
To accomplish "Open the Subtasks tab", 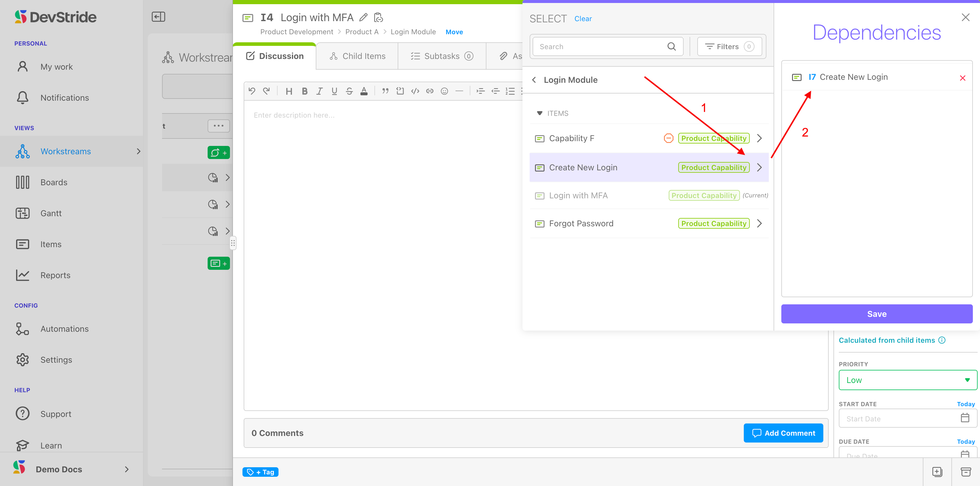I will click(442, 56).
